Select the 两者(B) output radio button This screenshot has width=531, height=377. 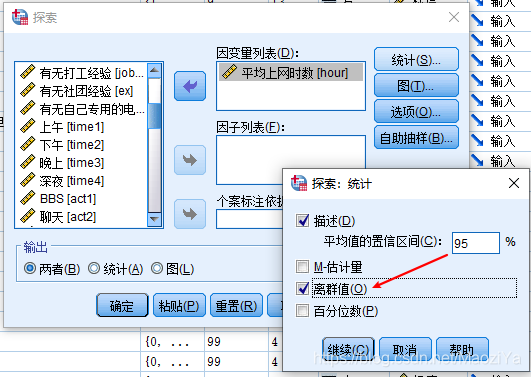[x=30, y=268]
